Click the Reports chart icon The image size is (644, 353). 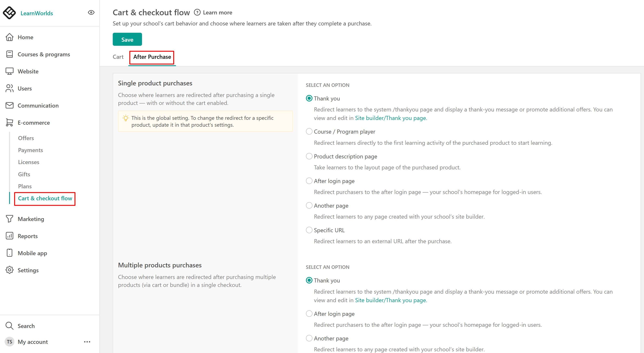coord(10,236)
